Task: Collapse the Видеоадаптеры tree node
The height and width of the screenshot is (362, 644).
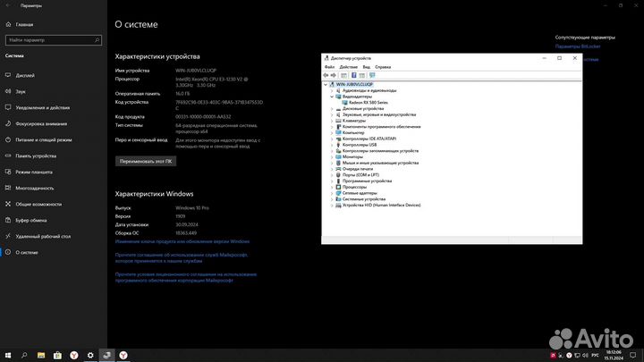Action: click(333, 97)
